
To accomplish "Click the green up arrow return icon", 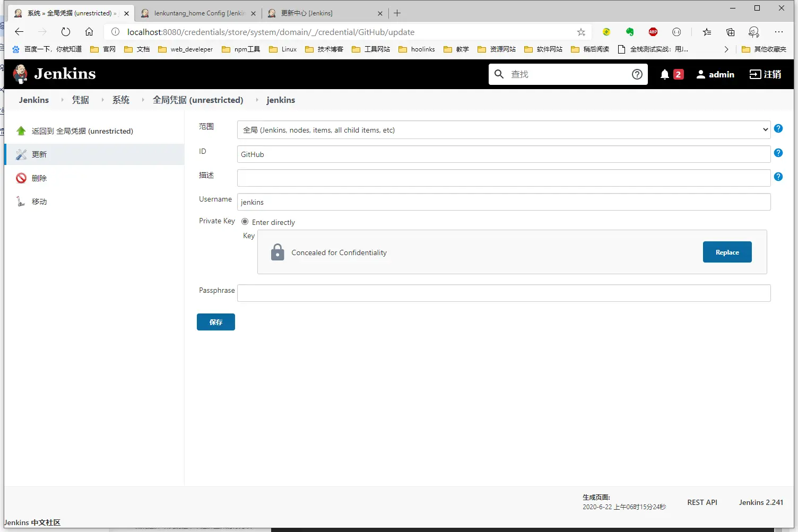I will pos(21,131).
